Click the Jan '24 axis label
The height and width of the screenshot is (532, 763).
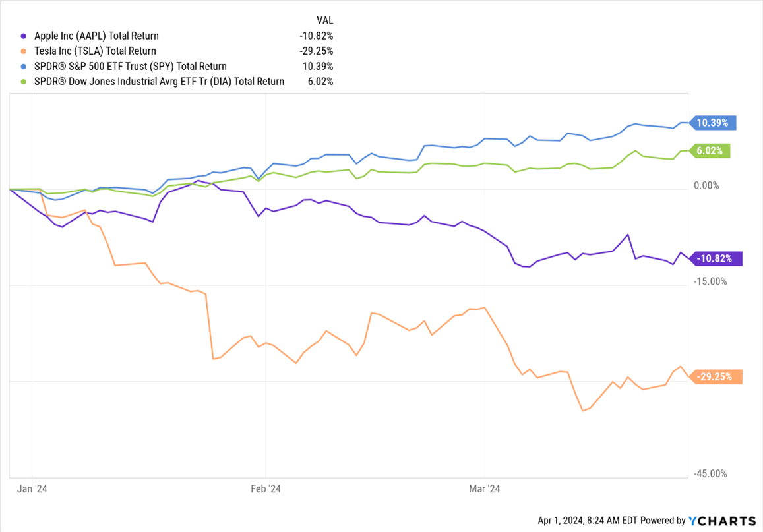tap(33, 488)
